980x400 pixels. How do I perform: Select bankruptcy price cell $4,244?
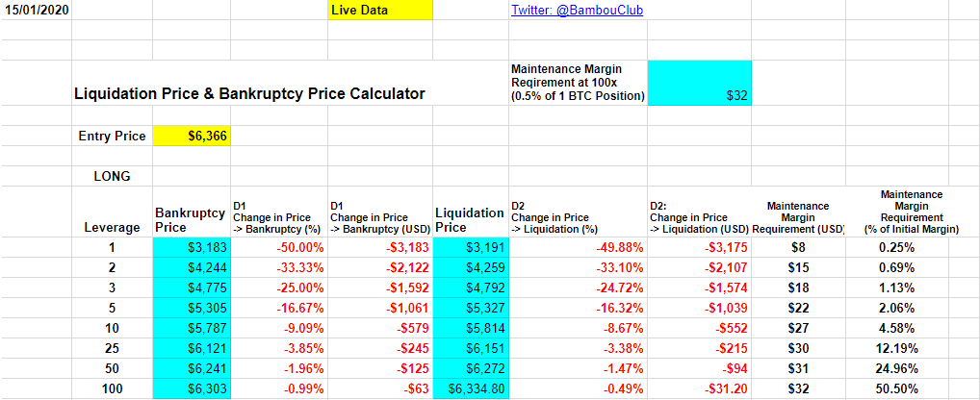click(192, 267)
